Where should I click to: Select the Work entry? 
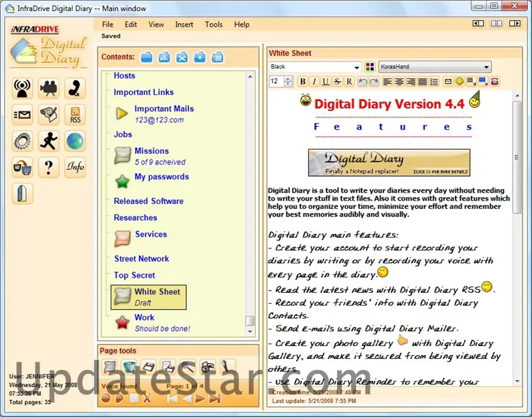[x=144, y=317]
